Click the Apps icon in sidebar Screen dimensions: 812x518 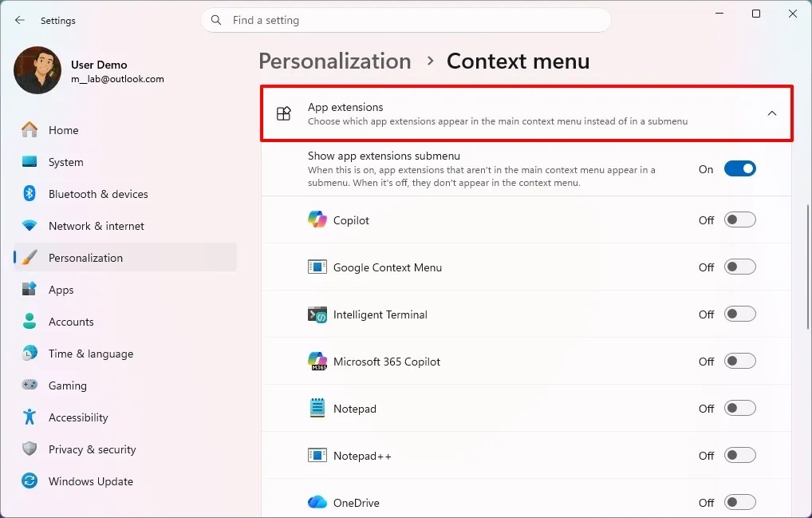pyautogui.click(x=30, y=290)
